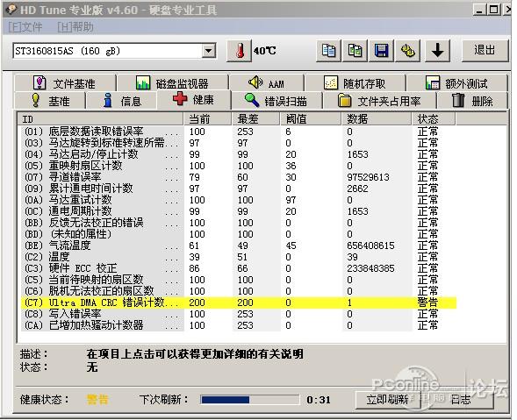Click the 0:31 refresh countdown
The width and height of the screenshot is (517, 420).
pos(319,400)
